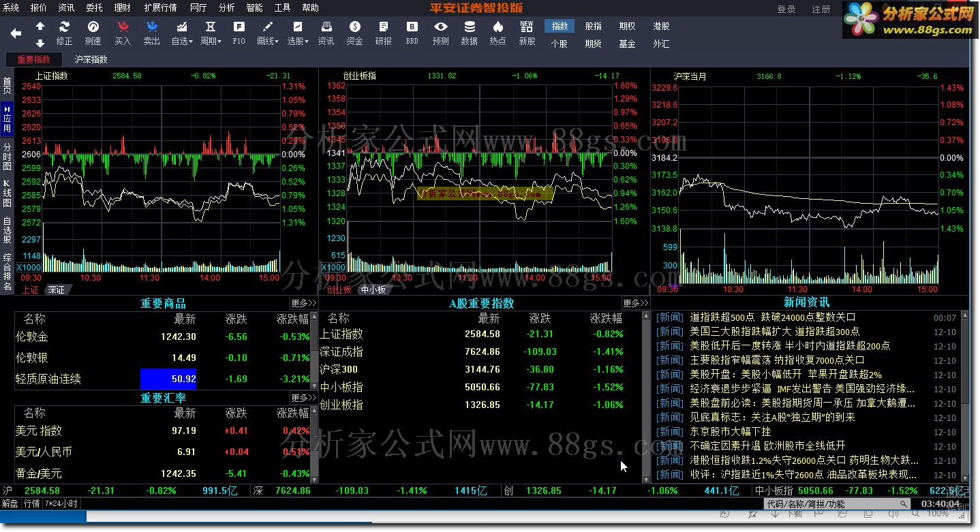Click the 买入 buy icon
980x532 pixels.
[123, 33]
